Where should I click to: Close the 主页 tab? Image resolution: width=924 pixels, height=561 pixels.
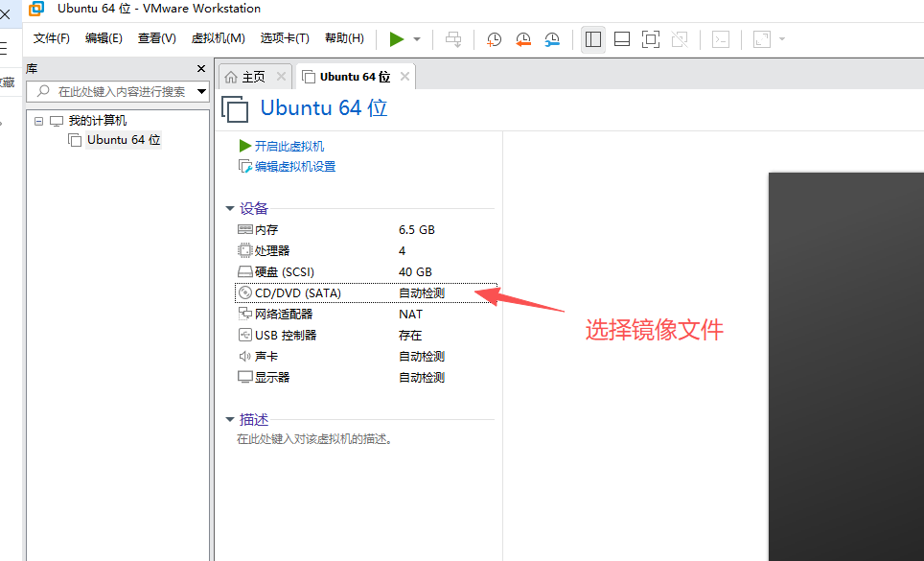pyautogui.click(x=281, y=76)
